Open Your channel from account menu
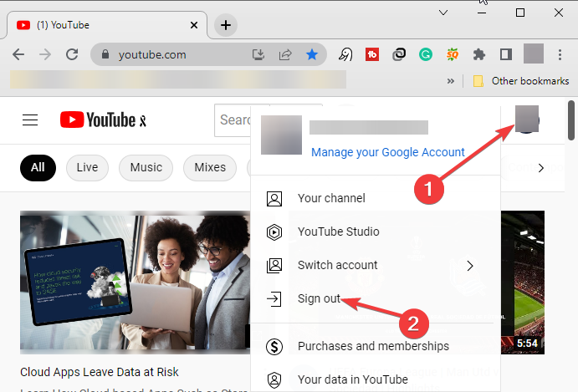This screenshot has height=392, width=578. tap(376, 199)
